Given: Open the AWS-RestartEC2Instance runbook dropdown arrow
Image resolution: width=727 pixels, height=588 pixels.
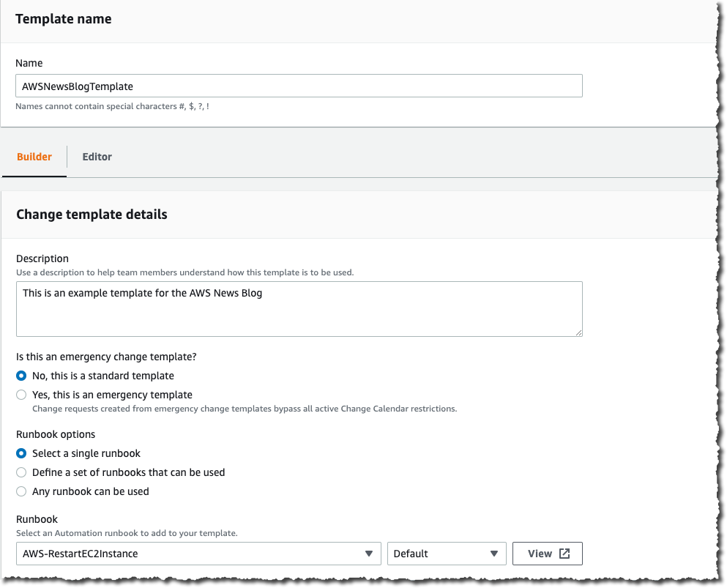Looking at the screenshot, I should pyautogui.click(x=370, y=554).
